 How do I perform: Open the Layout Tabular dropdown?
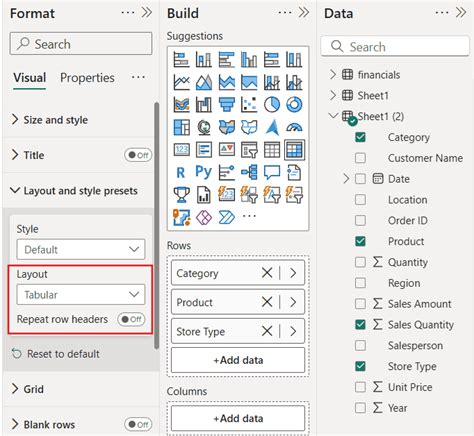81,295
